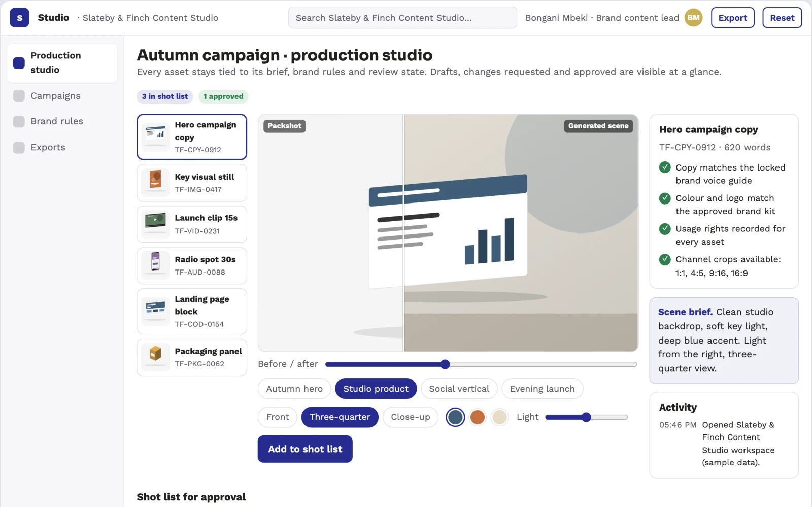The image size is (812, 507).
Task: Click Add to shot list
Action: pyautogui.click(x=305, y=449)
